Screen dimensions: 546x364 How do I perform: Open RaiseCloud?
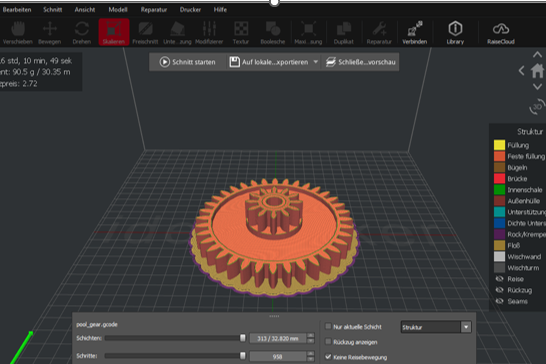click(501, 32)
